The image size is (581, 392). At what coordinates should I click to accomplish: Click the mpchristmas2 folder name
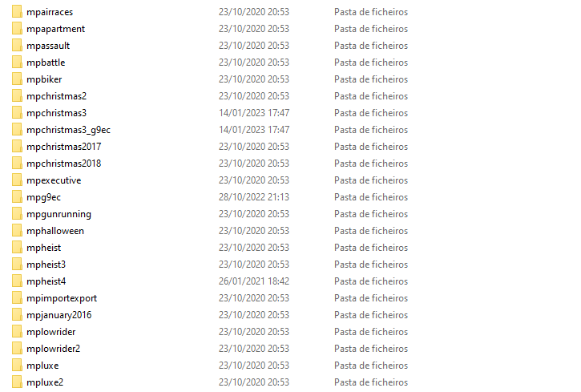pos(56,96)
